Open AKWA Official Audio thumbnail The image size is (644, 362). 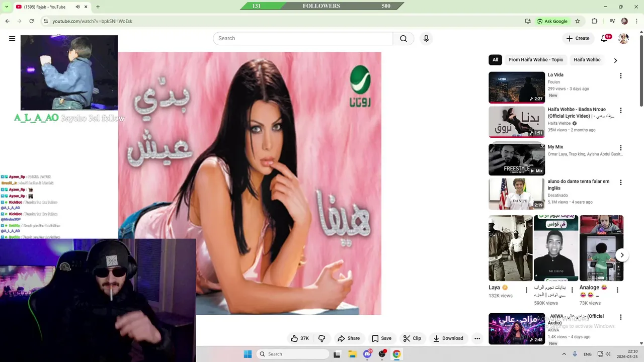pyautogui.click(x=517, y=329)
